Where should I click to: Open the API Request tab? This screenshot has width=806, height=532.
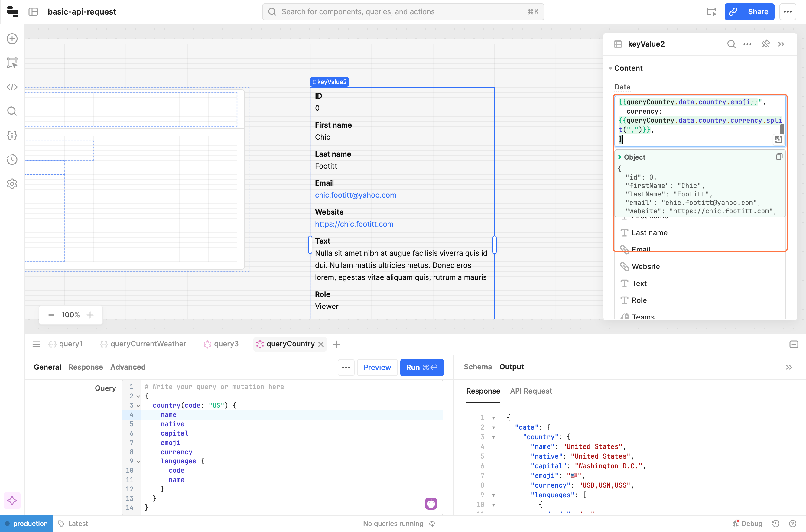(531, 391)
